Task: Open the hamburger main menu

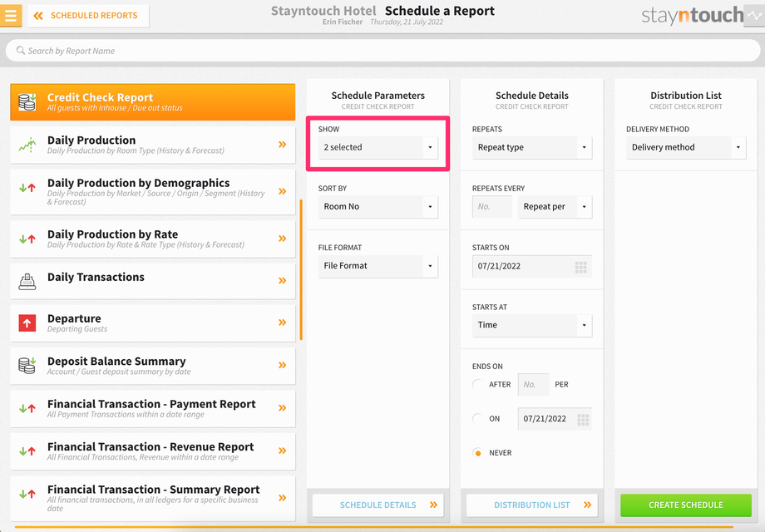Action: coord(11,15)
